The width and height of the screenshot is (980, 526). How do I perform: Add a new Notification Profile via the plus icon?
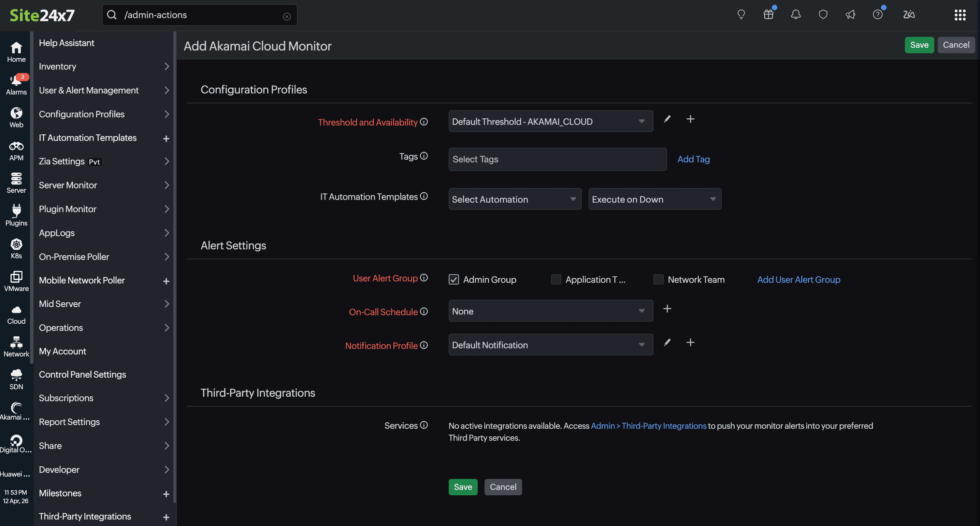coord(691,342)
